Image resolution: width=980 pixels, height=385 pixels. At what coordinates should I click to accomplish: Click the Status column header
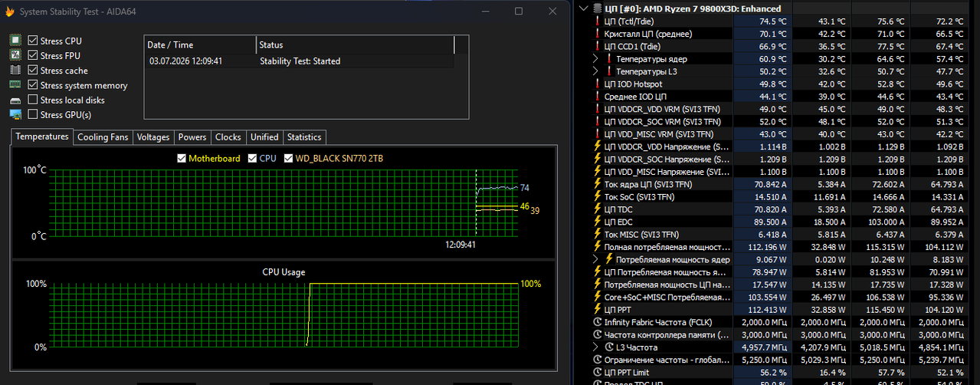coord(355,44)
